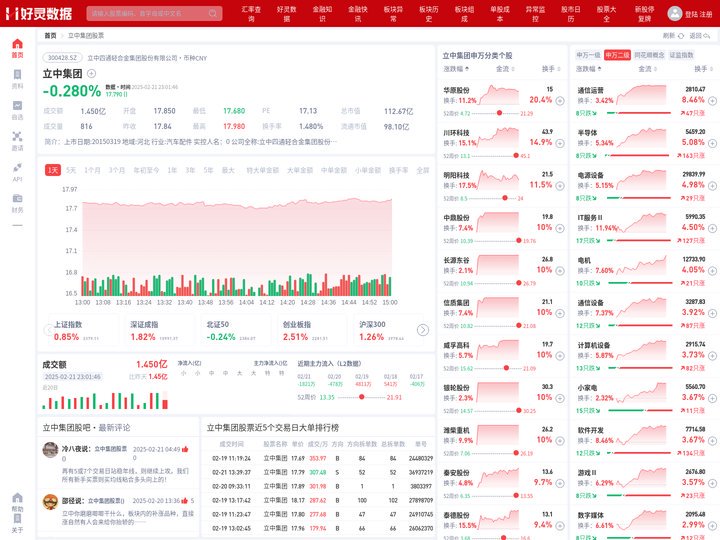Select the 1天 chart range
Image resolution: width=720 pixels, height=540 pixels.
pyautogui.click(x=53, y=170)
